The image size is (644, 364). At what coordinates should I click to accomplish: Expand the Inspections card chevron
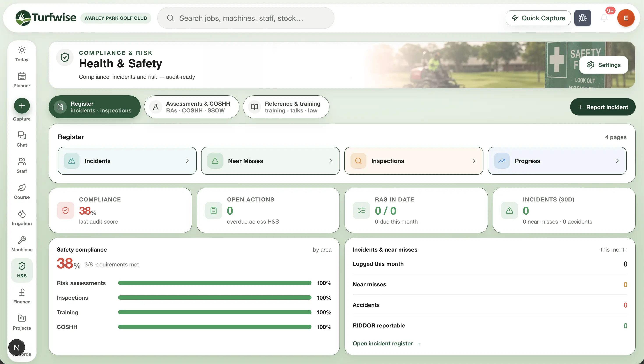(474, 161)
